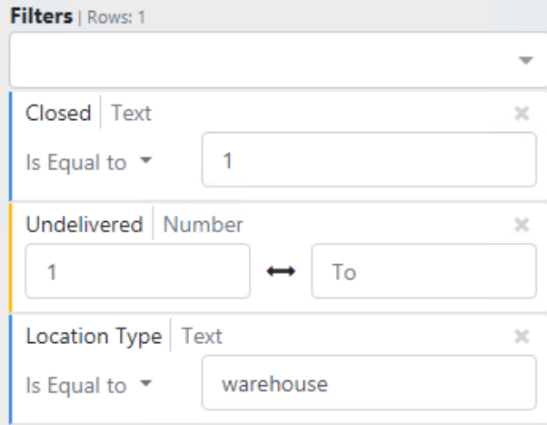Click the Undelivered filter name label
Image resolution: width=547 pixels, height=425 pixels.
[84, 224]
